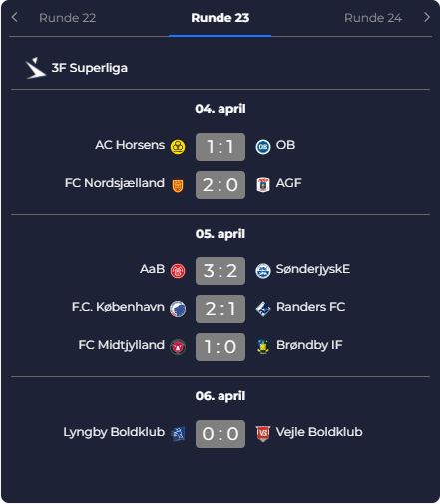Click the SønderjyskE club crest

(x=263, y=271)
